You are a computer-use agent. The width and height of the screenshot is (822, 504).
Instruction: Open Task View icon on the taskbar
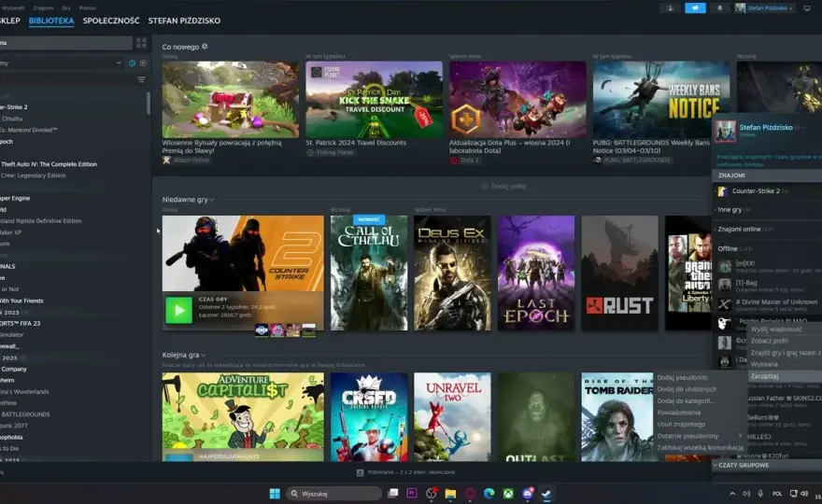point(392,494)
